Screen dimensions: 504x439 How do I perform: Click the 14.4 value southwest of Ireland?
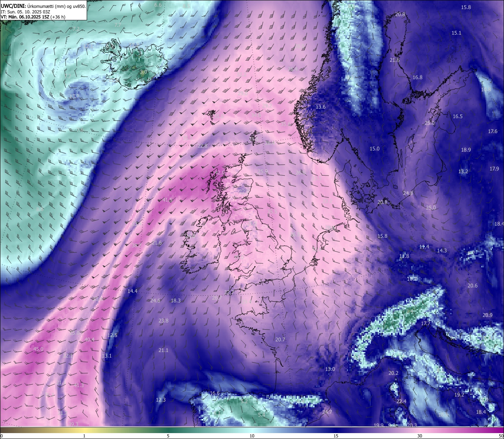pos(132,291)
